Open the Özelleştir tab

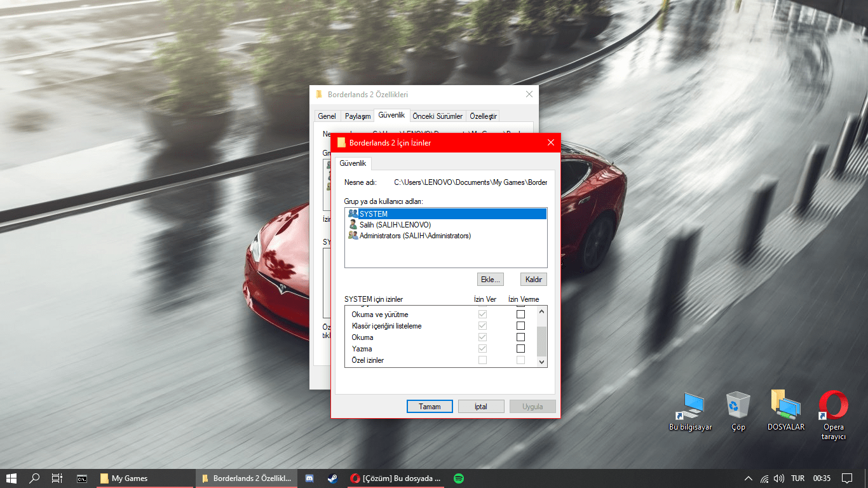click(x=483, y=116)
